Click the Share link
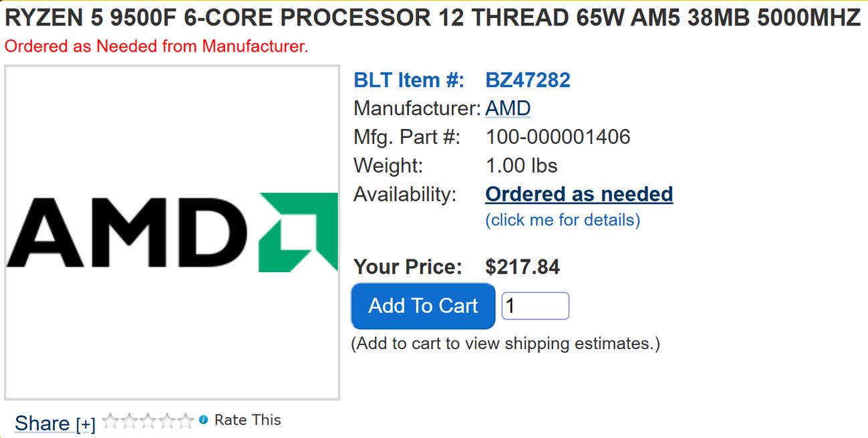Viewport: 868px width, 438px height. 42,423
